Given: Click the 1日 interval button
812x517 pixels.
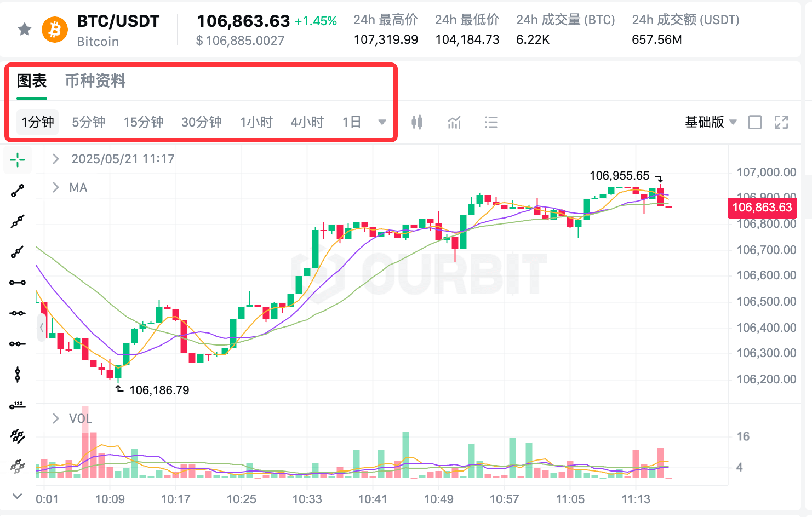Looking at the screenshot, I should (x=352, y=122).
